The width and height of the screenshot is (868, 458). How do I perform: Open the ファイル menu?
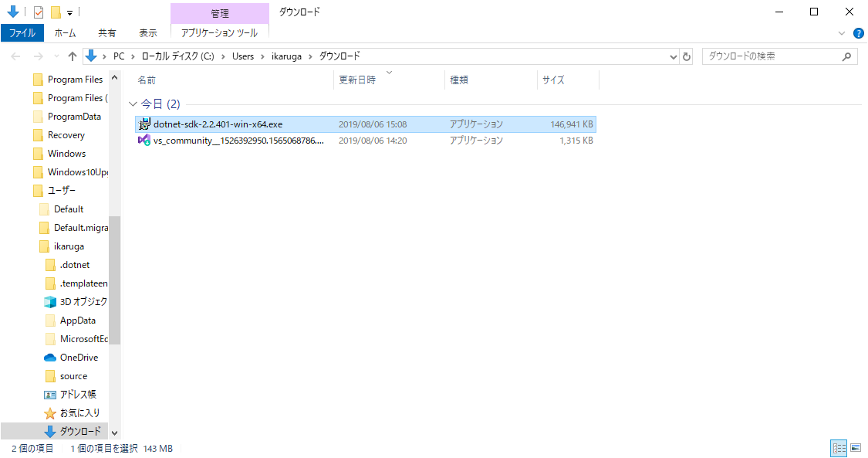[x=22, y=33]
